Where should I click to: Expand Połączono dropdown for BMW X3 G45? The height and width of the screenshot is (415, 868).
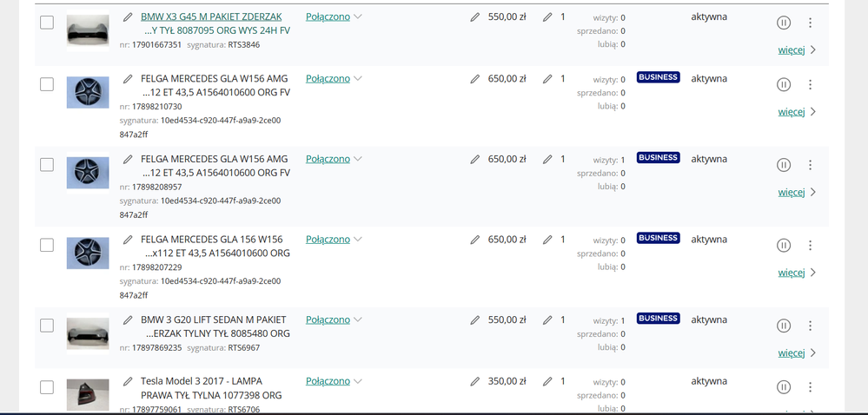(x=334, y=16)
